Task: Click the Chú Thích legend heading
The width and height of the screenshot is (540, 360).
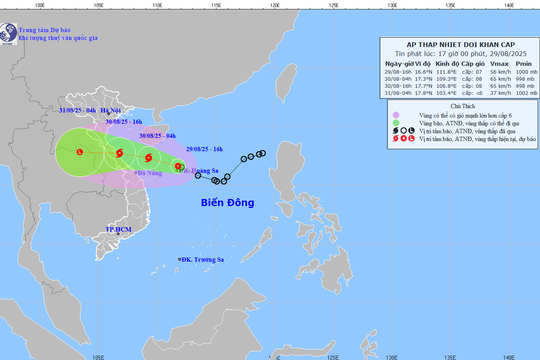Action: pos(463,106)
